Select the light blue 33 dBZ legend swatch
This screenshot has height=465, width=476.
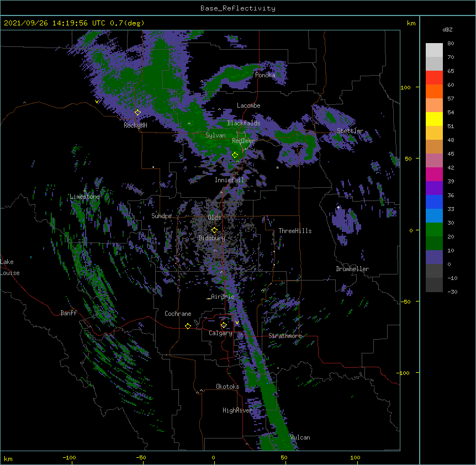click(x=434, y=216)
